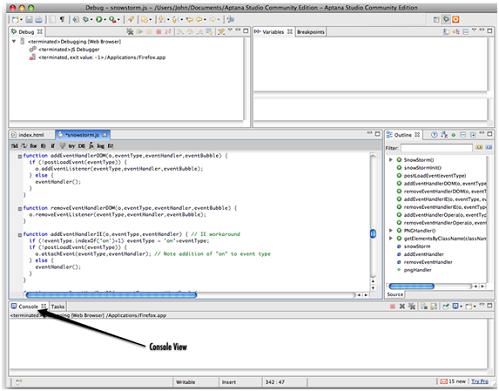Click the Save icon in main toolbar
This screenshot has width=499, height=391.
click(29, 20)
